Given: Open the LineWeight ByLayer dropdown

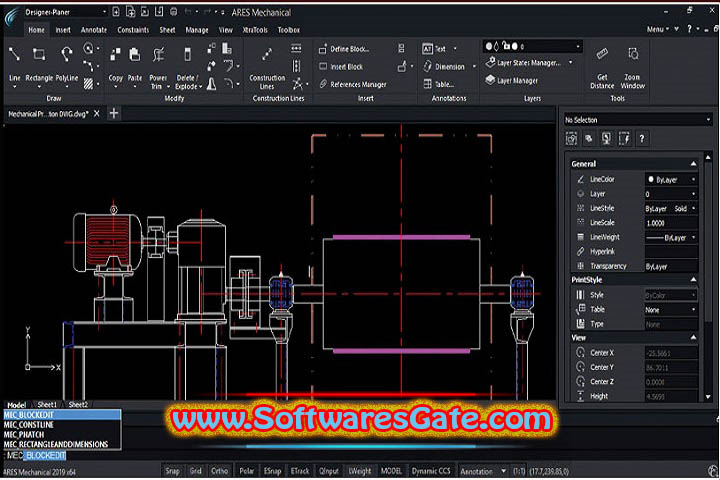Looking at the screenshot, I should pos(671,237).
